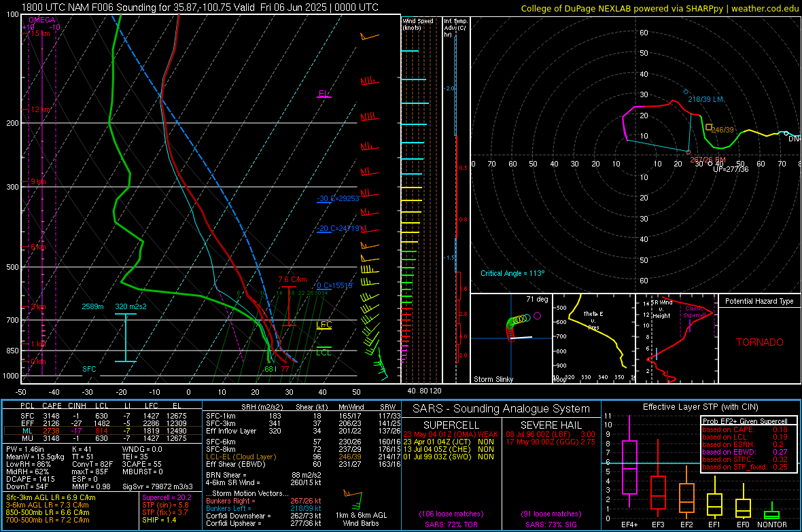This screenshot has width=802, height=532.
Task: Click the 320 m2s2 label
Action: click(x=130, y=306)
